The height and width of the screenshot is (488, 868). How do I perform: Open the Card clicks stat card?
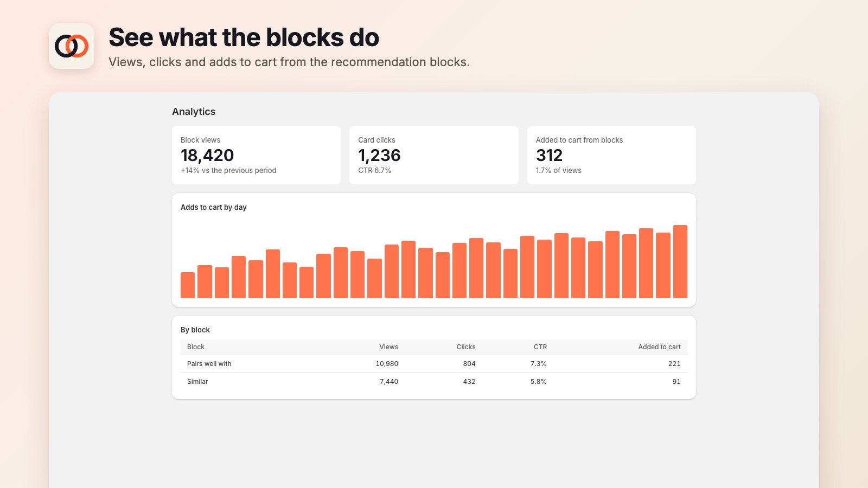(434, 155)
